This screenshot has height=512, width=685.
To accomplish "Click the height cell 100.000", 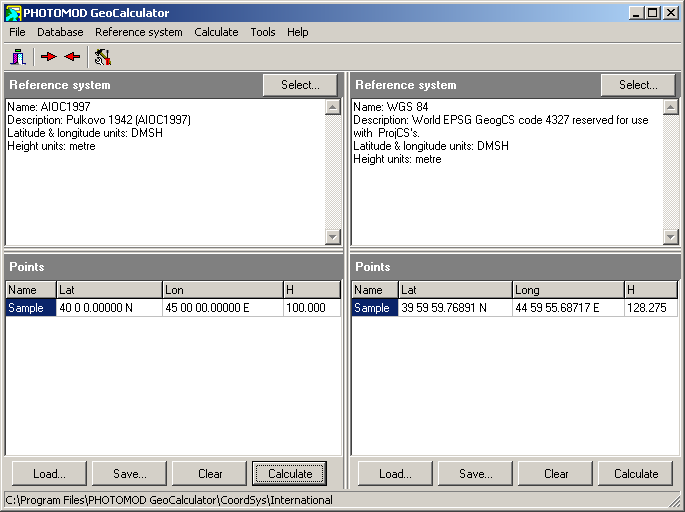I will coord(312,308).
